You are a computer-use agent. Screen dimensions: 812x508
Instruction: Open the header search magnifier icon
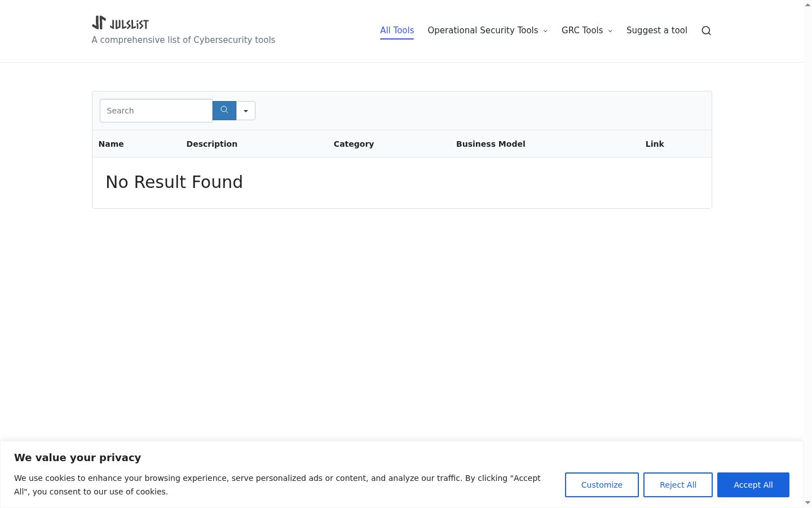coord(706,30)
